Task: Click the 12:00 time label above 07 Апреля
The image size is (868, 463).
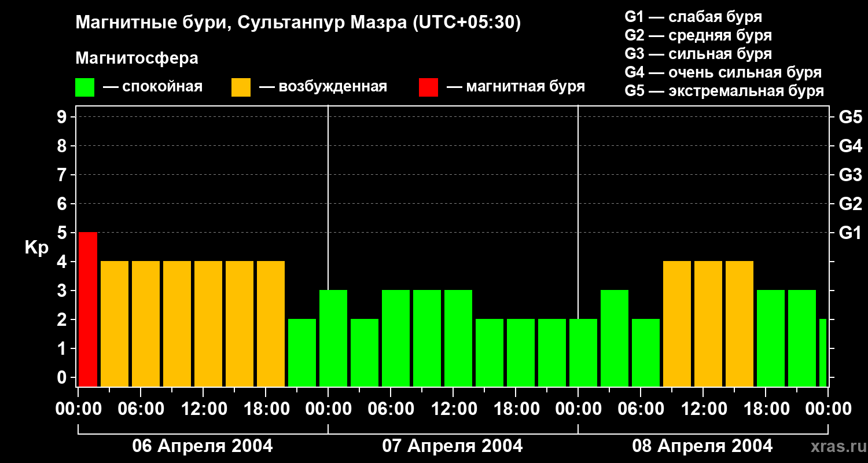Action: click(x=453, y=409)
